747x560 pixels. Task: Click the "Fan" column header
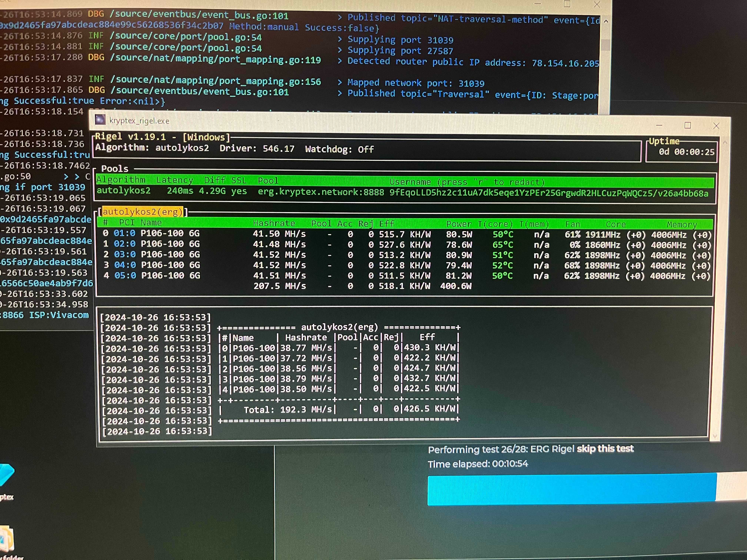[x=573, y=224]
